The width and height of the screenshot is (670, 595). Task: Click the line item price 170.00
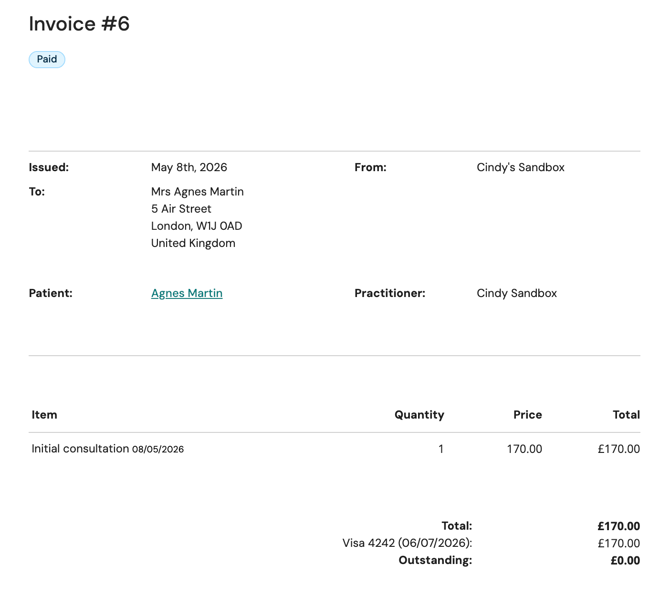tap(524, 449)
